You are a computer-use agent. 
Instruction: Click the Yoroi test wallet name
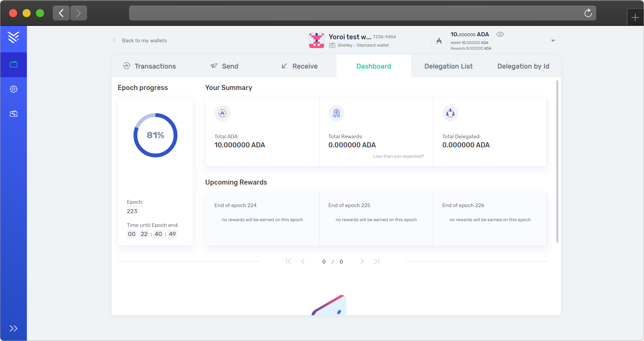[x=350, y=37]
